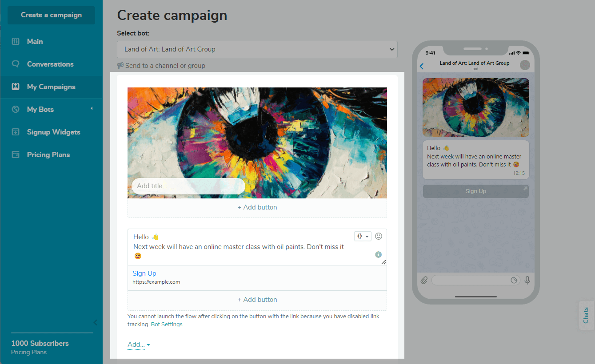Click the bot avatar circle in preview
595x364 pixels.
525,65
